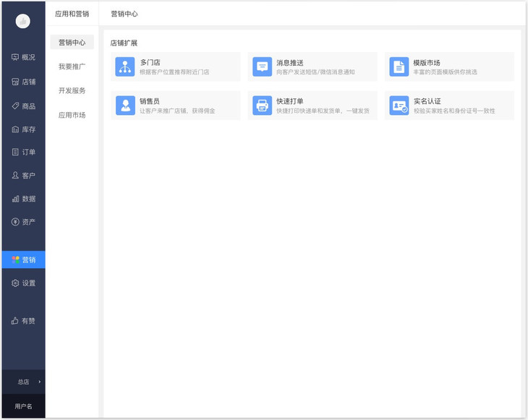Open the 模版市场 document icon

coord(399,67)
